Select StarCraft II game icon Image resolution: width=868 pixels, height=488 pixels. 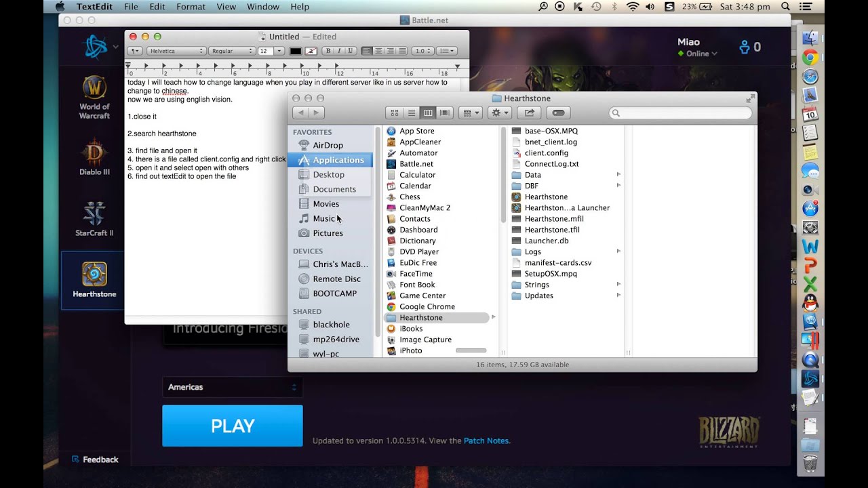tap(94, 218)
